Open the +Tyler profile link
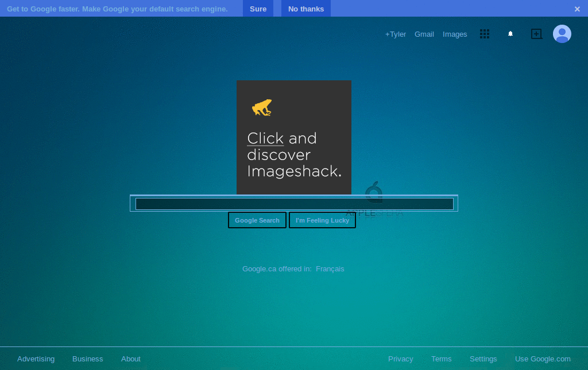The height and width of the screenshot is (370, 588). tap(396, 34)
